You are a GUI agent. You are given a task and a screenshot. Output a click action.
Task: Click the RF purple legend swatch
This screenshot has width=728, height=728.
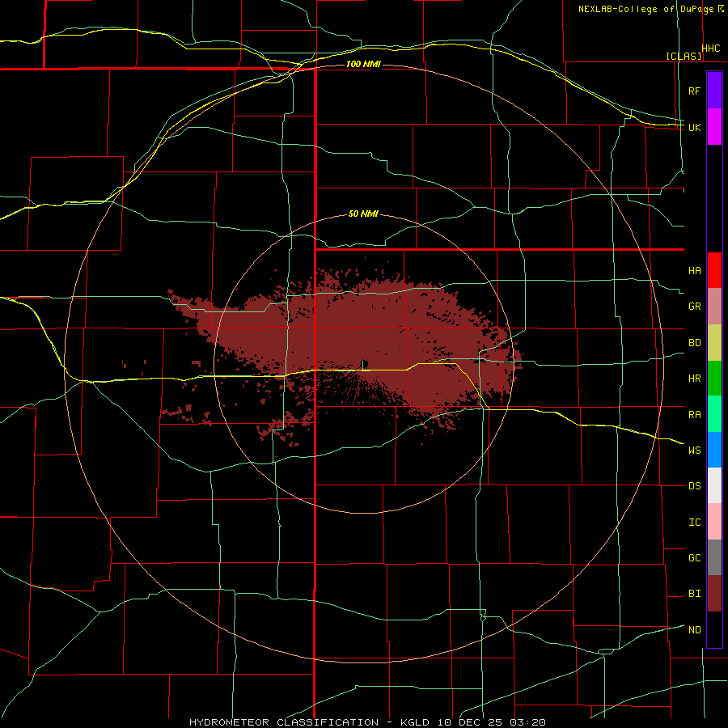click(714, 90)
